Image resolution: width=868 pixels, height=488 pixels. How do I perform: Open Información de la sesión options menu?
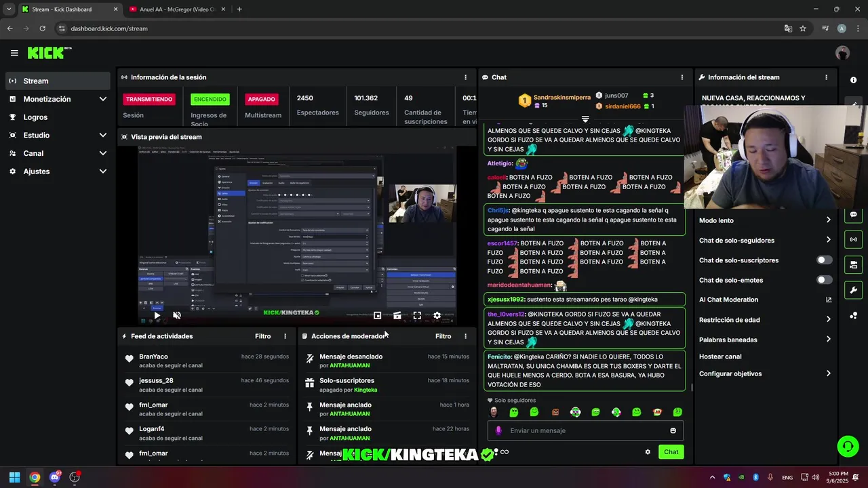465,77
